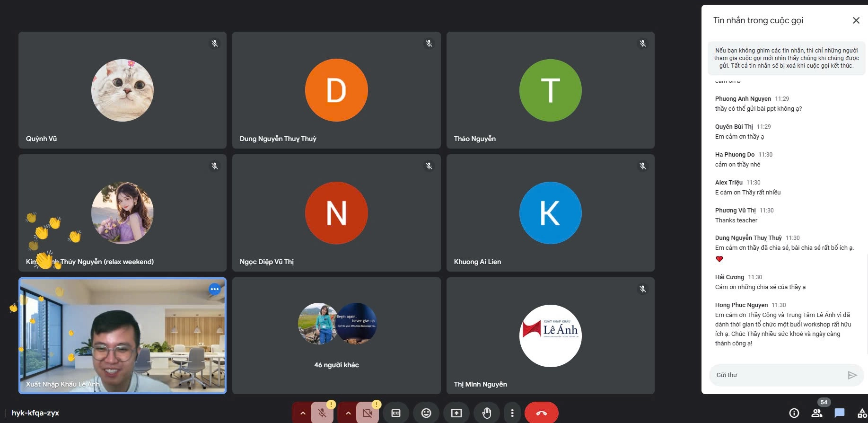Open the emoji reactions picker
This screenshot has height=423, width=868.
[x=426, y=413]
